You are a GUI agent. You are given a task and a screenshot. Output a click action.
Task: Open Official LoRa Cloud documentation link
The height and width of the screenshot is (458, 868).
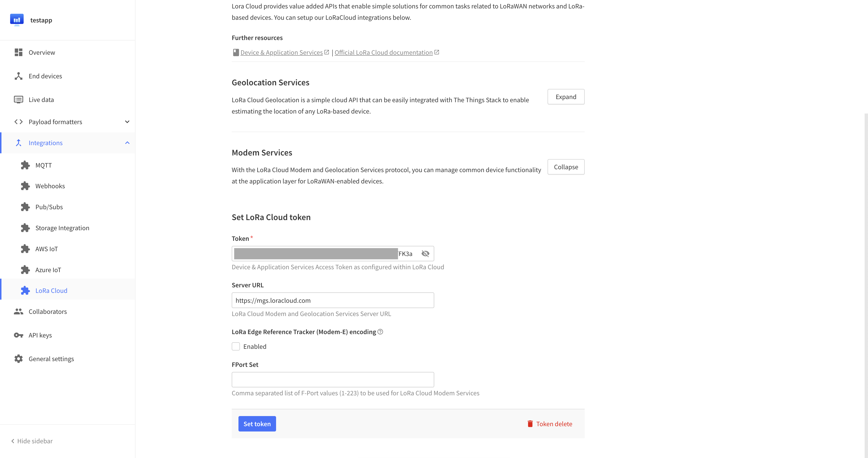pos(383,53)
